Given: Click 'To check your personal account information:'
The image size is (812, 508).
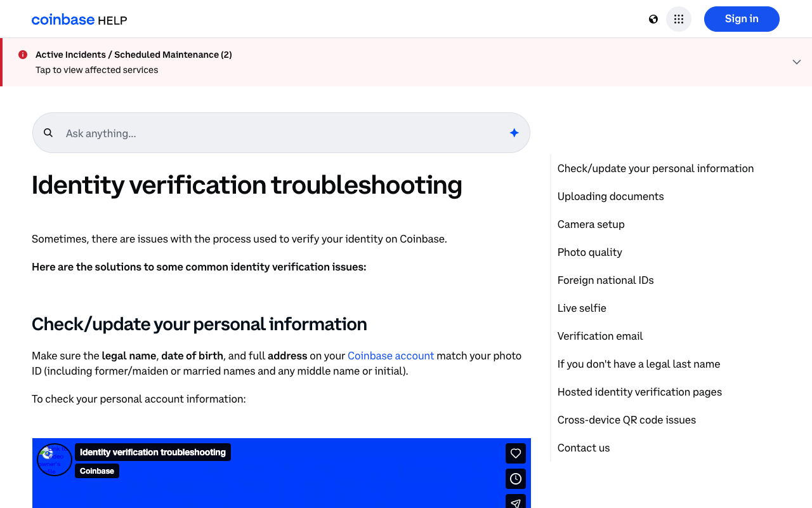Looking at the screenshot, I should [x=138, y=399].
